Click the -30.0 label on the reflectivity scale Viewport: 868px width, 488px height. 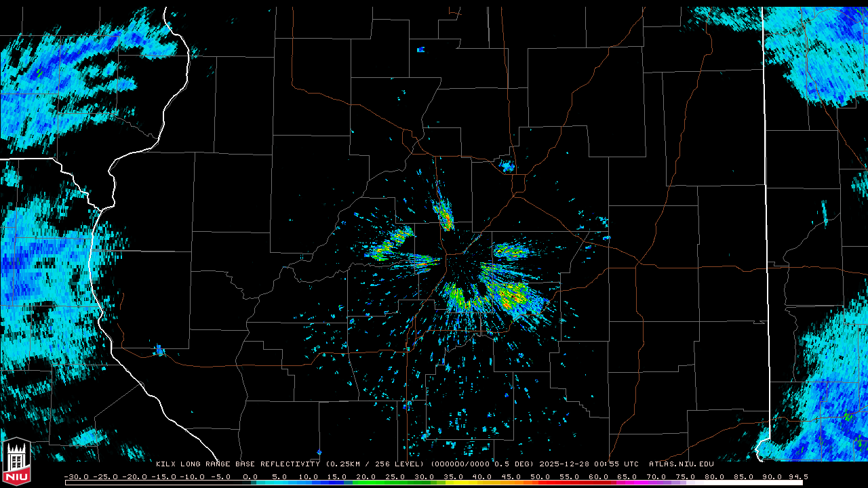[77, 476]
